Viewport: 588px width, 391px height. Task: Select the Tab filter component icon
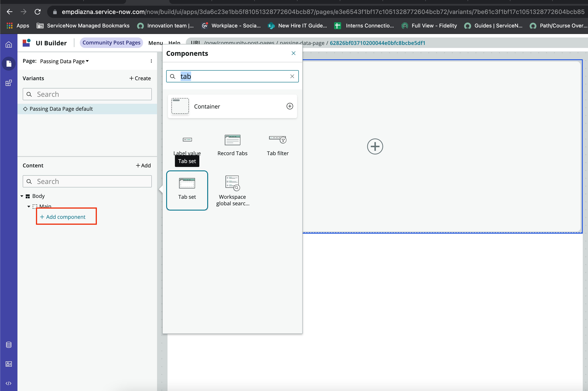tap(278, 140)
